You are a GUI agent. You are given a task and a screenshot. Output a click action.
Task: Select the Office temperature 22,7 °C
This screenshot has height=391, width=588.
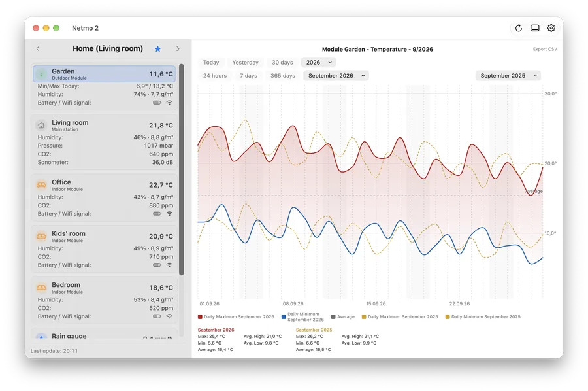coord(161,185)
